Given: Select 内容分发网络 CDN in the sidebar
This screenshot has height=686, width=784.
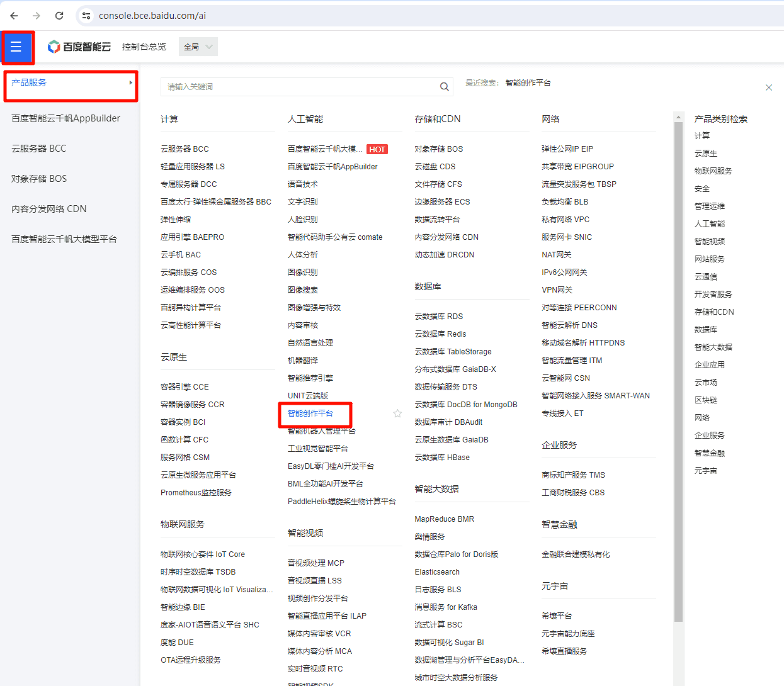Looking at the screenshot, I should pyautogui.click(x=49, y=209).
